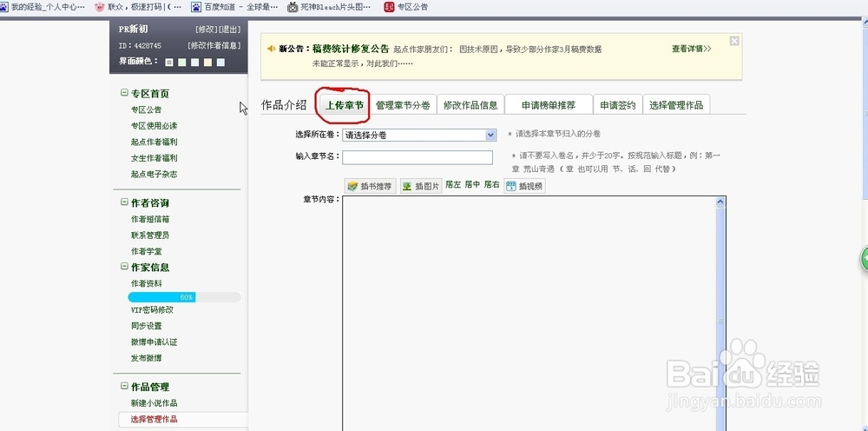Switch to the 管理章节分卷 tab
Viewport: 868px width, 431px height.
coord(403,105)
